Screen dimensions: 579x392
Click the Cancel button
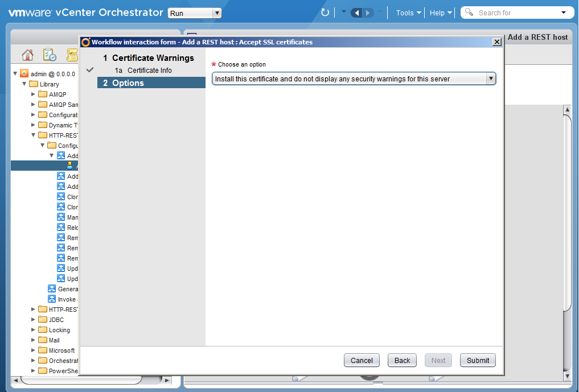(x=362, y=360)
